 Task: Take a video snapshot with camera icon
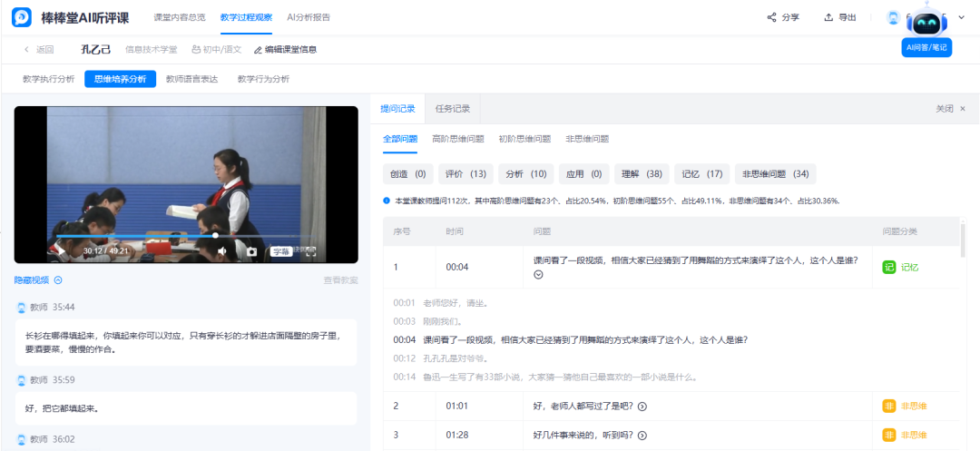tap(251, 251)
